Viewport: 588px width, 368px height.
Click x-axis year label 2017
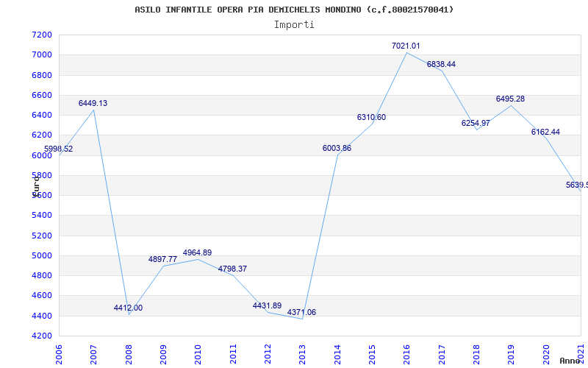(x=442, y=355)
